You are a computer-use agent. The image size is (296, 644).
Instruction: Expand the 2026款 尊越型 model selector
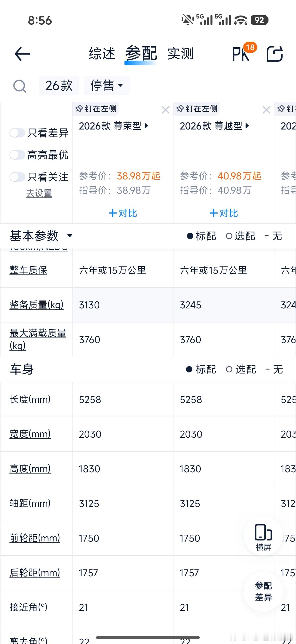(214, 126)
